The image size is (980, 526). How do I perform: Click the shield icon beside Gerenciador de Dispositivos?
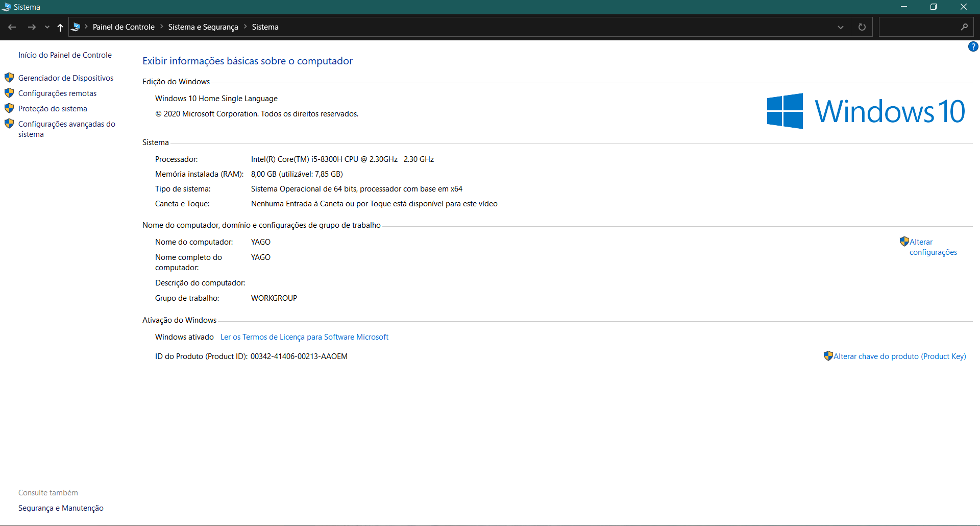(9, 78)
